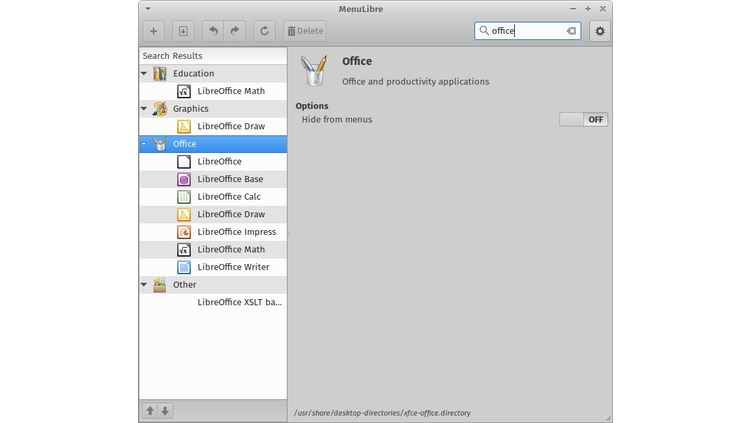The width and height of the screenshot is (752, 423).
Task: Click the large Office category icon
Action: coord(315,71)
